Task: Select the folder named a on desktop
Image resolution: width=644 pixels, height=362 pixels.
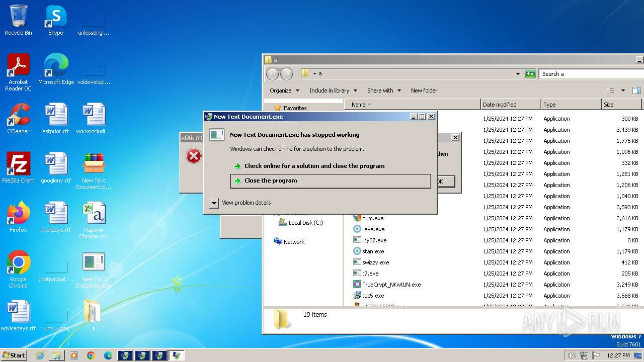Action: [94, 316]
